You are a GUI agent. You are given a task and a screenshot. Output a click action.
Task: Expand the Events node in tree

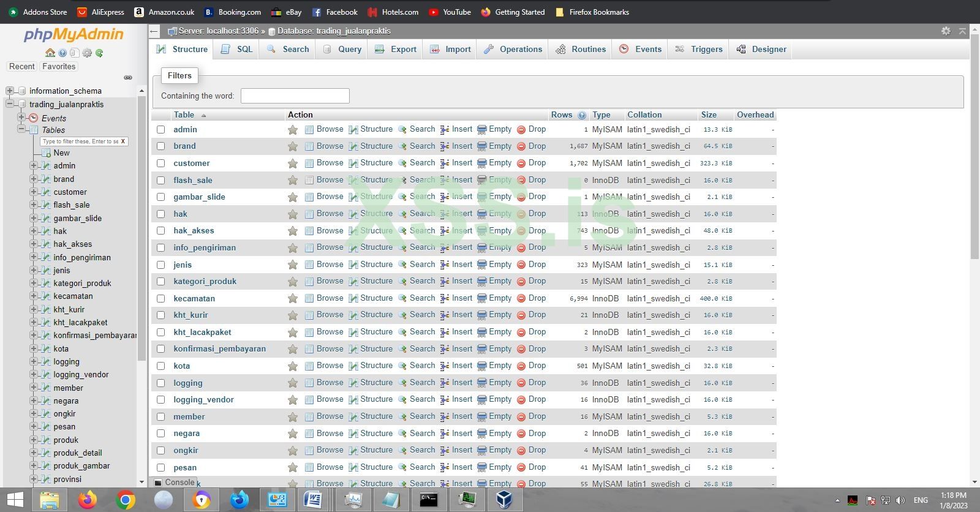coord(21,118)
